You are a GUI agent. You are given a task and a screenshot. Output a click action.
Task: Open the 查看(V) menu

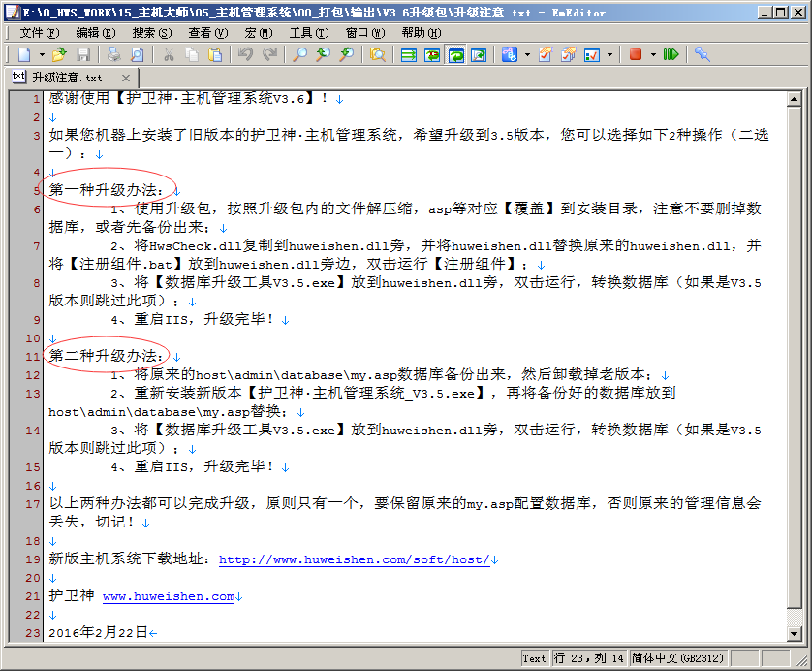(208, 33)
